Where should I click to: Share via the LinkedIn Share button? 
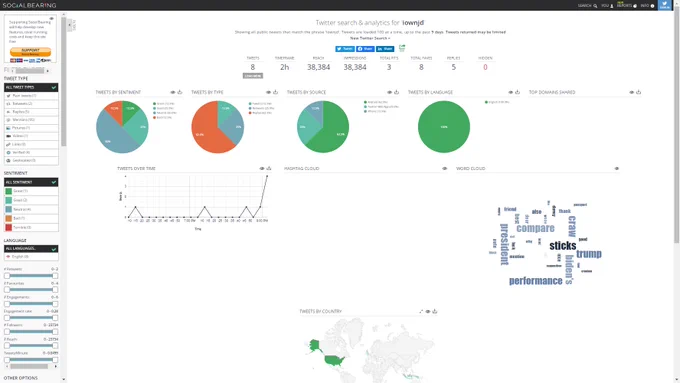point(385,49)
